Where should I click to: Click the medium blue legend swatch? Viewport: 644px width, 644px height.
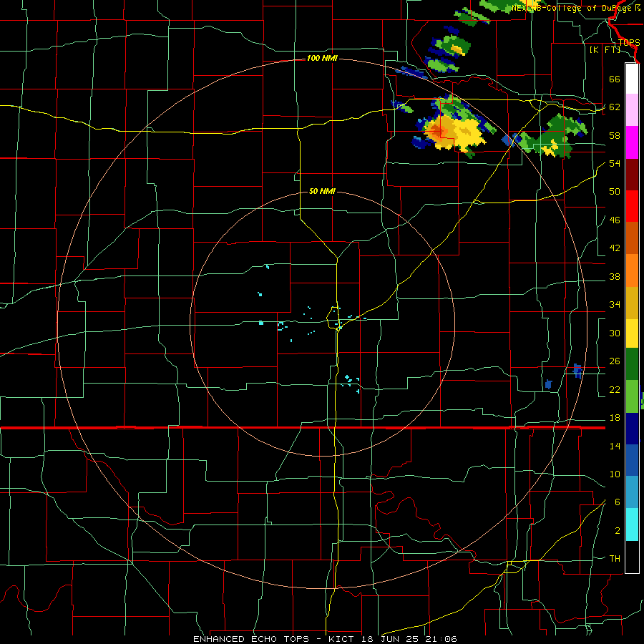(632, 459)
